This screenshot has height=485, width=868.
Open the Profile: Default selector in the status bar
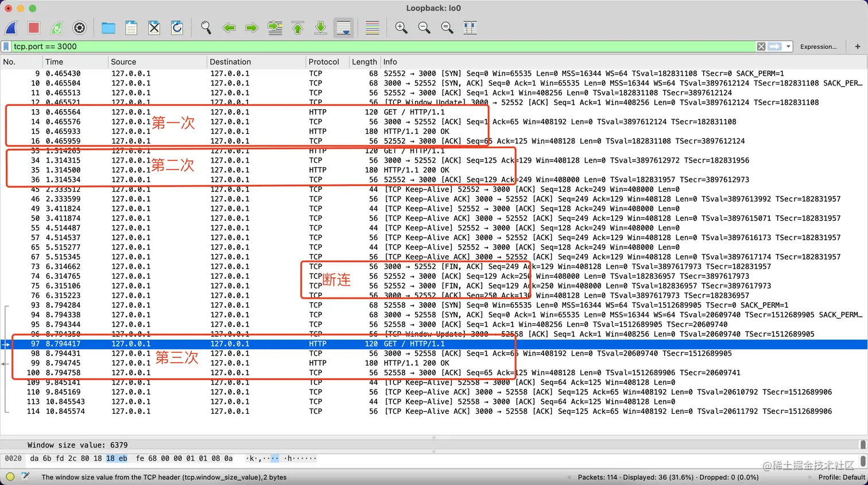click(842, 477)
